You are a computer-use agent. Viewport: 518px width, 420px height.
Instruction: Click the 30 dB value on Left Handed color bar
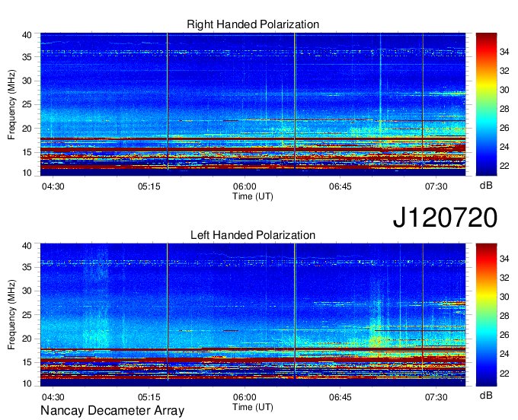click(x=504, y=297)
